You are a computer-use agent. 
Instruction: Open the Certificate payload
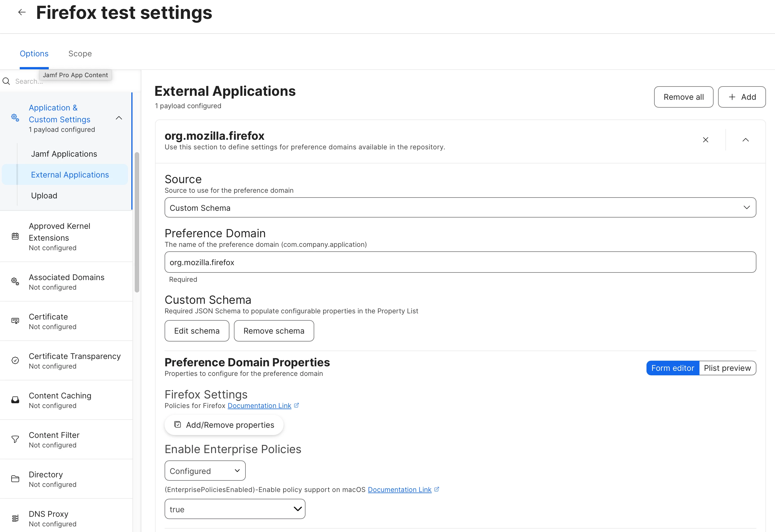click(66, 321)
